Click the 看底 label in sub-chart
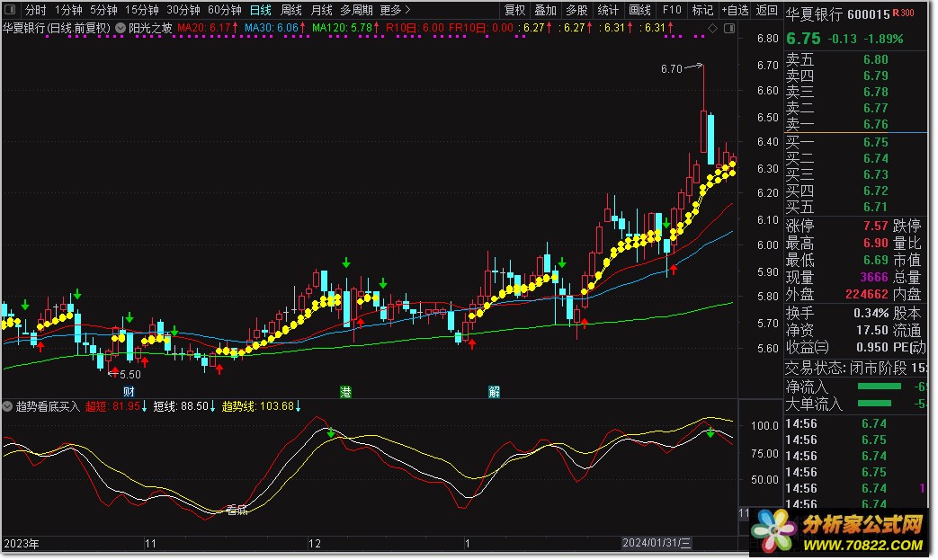This screenshot has height=560, width=938. 237,510
